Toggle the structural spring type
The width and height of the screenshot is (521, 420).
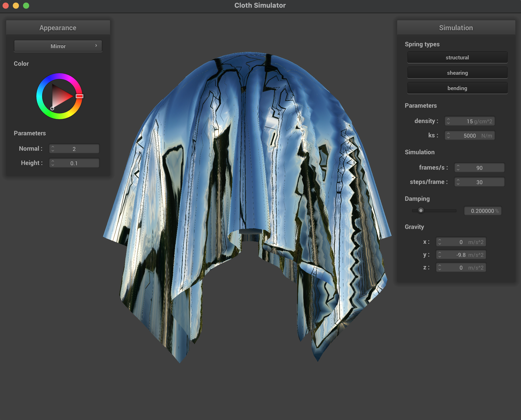pyautogui.click(x=457, y=57)
